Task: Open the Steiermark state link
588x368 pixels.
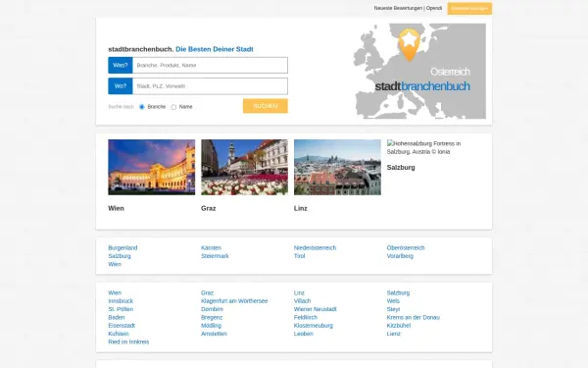Action: (x=215, y=256)
